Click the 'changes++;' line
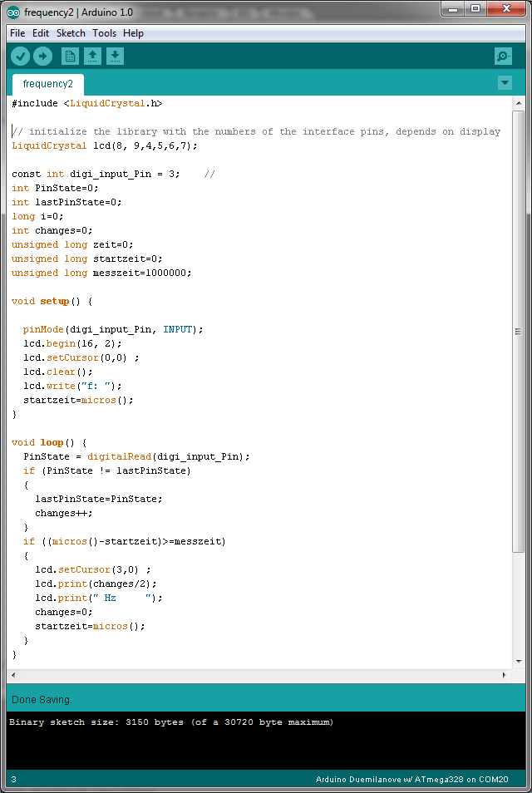This screenshot has width=532, height=793. (x=64, y=514)
